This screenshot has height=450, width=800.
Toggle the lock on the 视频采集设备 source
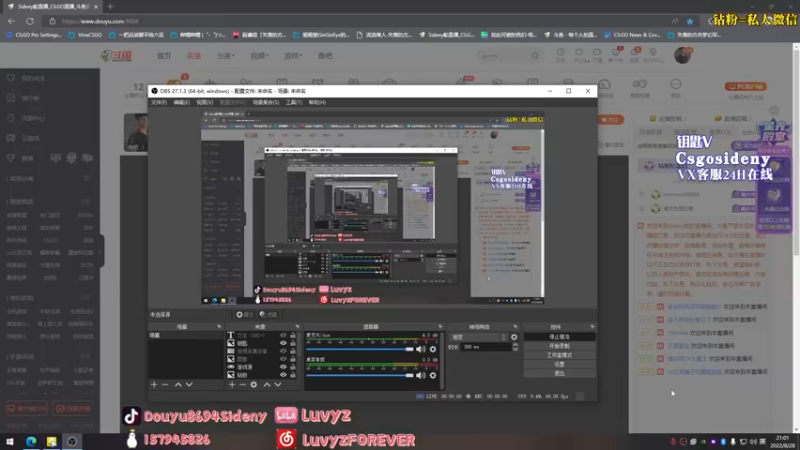coord(293,351)
